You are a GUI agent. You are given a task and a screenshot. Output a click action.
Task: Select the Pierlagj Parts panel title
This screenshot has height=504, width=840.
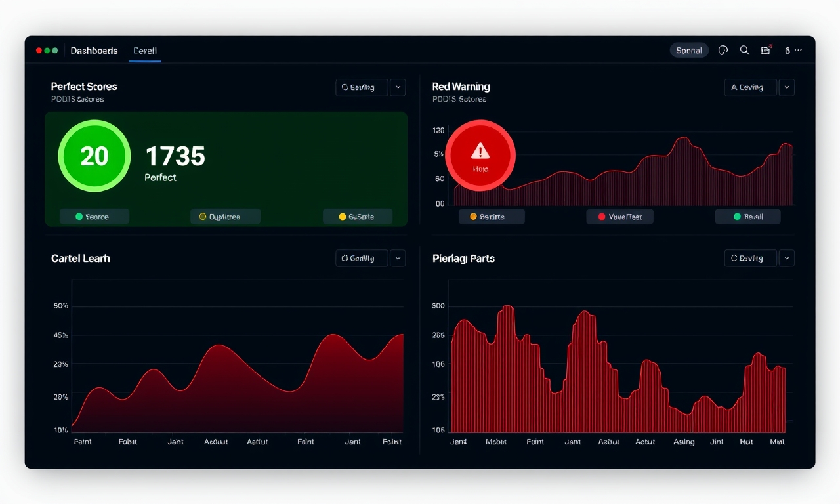pos(463,259)
